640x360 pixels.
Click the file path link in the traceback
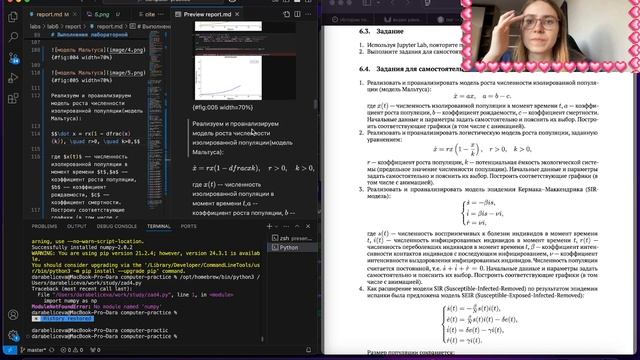point(111,294)
